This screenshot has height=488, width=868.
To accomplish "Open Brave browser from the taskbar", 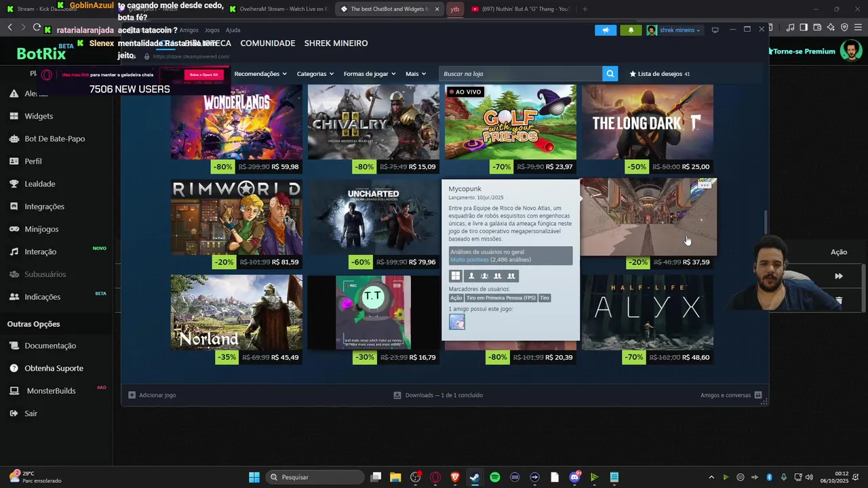I will [455, 477].
